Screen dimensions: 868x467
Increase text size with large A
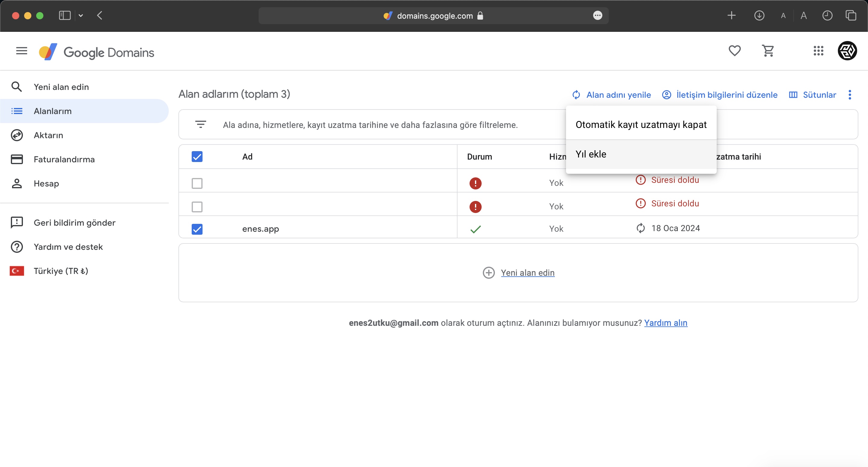click(804, 15)
